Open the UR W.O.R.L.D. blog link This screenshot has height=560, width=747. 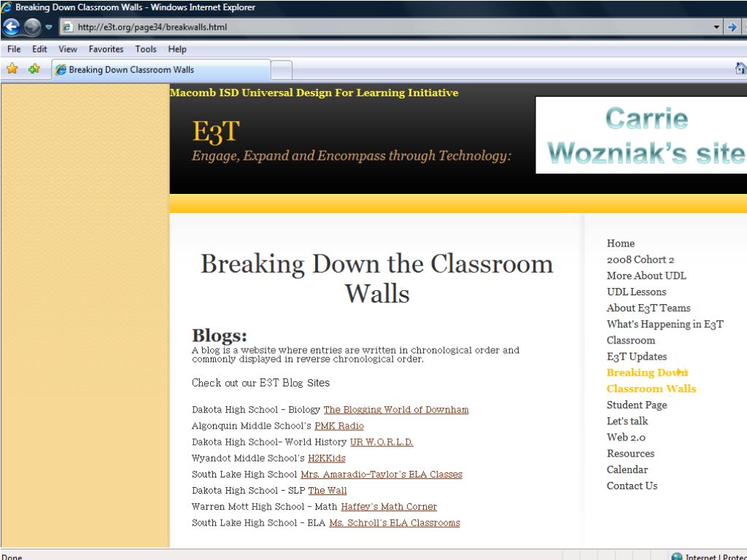pos(381,442)
